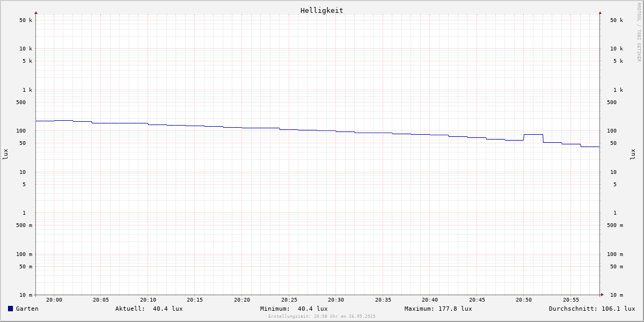Click the 50 m label on right axis
The height and width of the screenshot is (322, 644).
click(617, 267)
